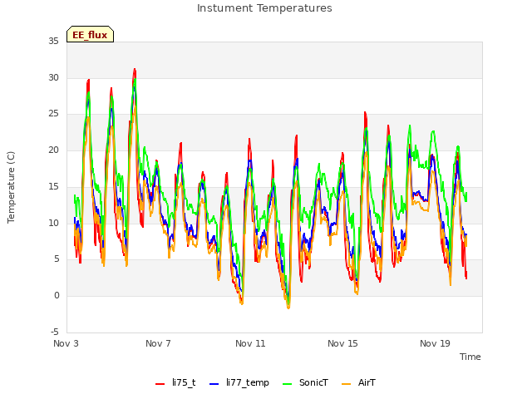532x399 pixels.
Task: Click the 0 y-axis tick label
Action: coord(57,296)
